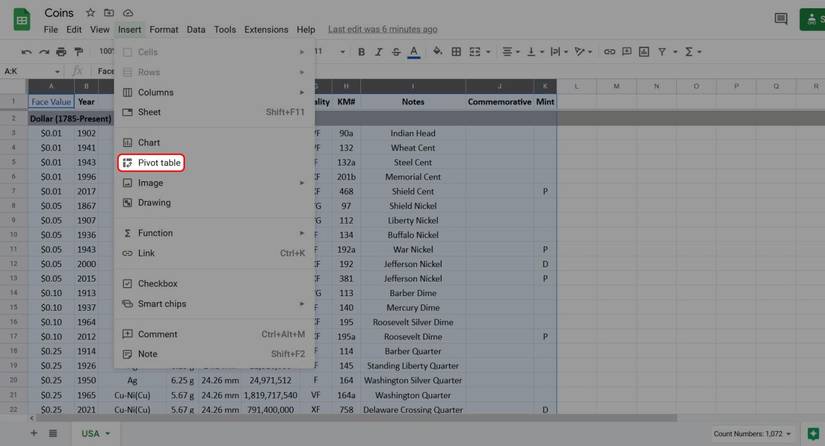Add a new sheet with plus icon

(34, 433)
